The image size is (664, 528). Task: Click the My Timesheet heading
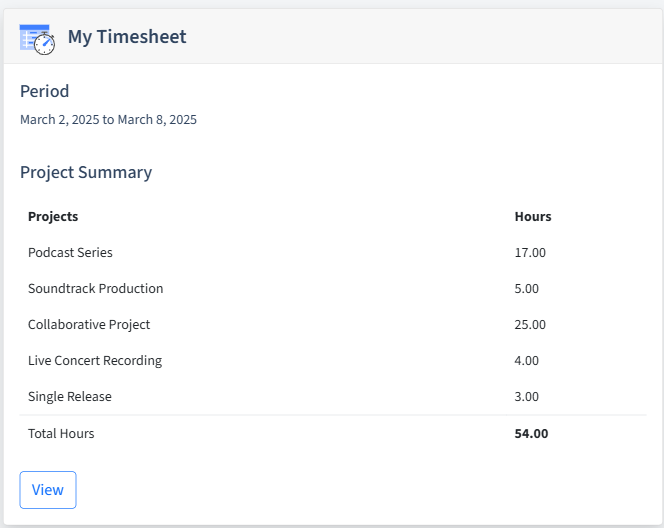tap(127, 37)
